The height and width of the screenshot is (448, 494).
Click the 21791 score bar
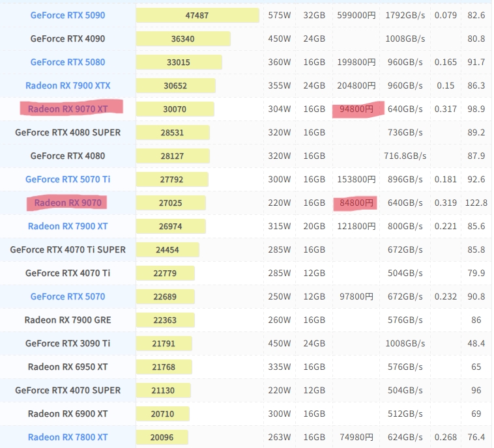[x=164, y=343]
